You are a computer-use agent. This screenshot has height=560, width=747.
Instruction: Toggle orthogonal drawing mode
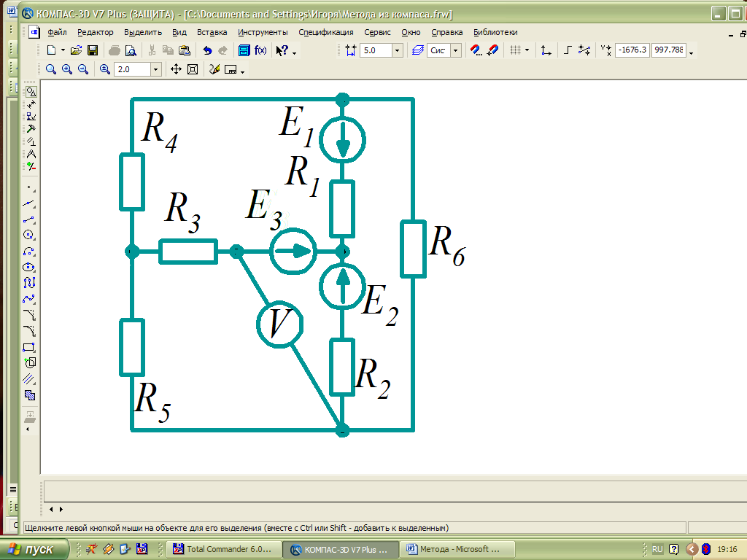coord(568,50)
